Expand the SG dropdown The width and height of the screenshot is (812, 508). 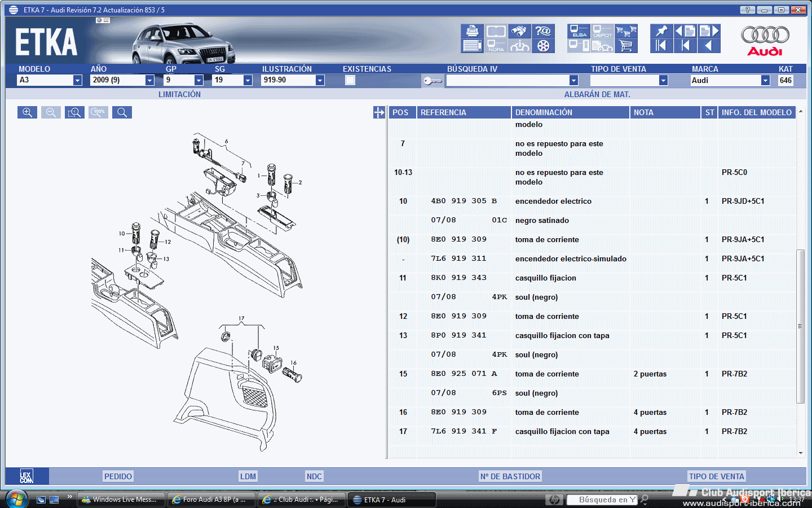[248, 80]
